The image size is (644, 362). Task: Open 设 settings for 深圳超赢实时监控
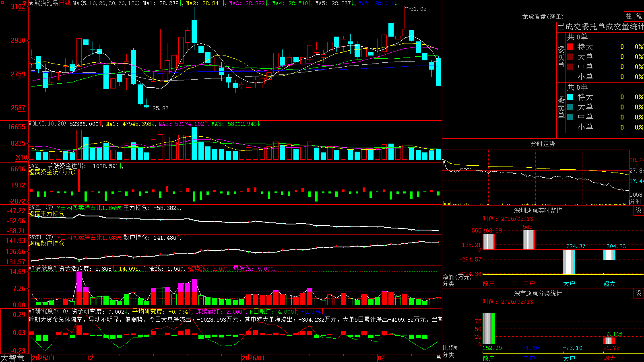(x=639, y=210)
